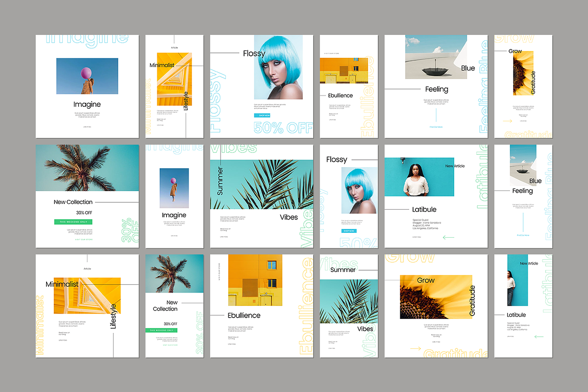The width and height of the screenshot is (588, 392).
Task: Click New Article label on square Latibule card
Action: [455, 166]
